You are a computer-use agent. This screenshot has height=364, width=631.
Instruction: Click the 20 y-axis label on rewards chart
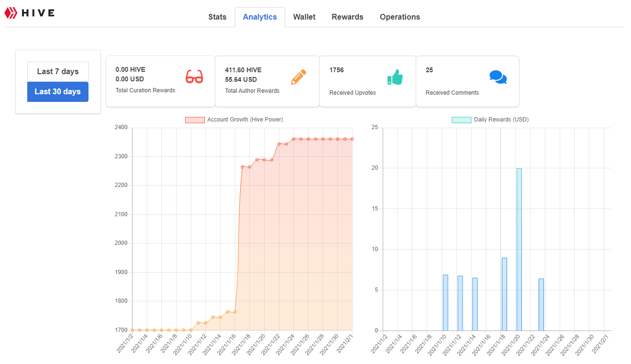tap(375, 168)
